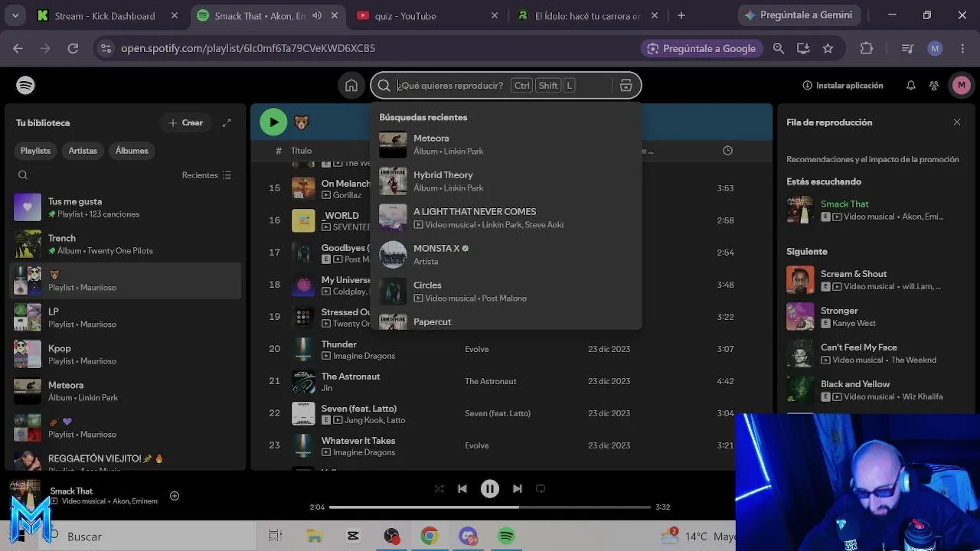This screenshot has height=551, width=980.
Task: Pause the current song
Action: pyautogui.click(x=490, y=488)
